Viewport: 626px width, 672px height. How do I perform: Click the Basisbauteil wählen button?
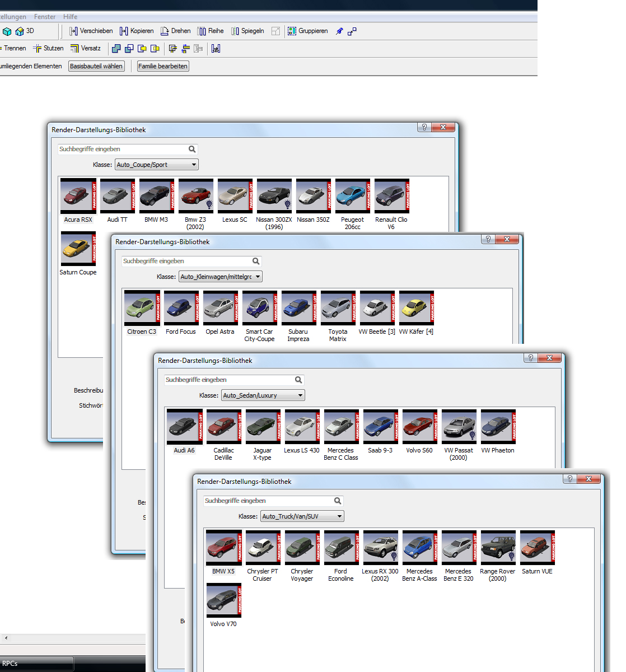click(96, 66)
